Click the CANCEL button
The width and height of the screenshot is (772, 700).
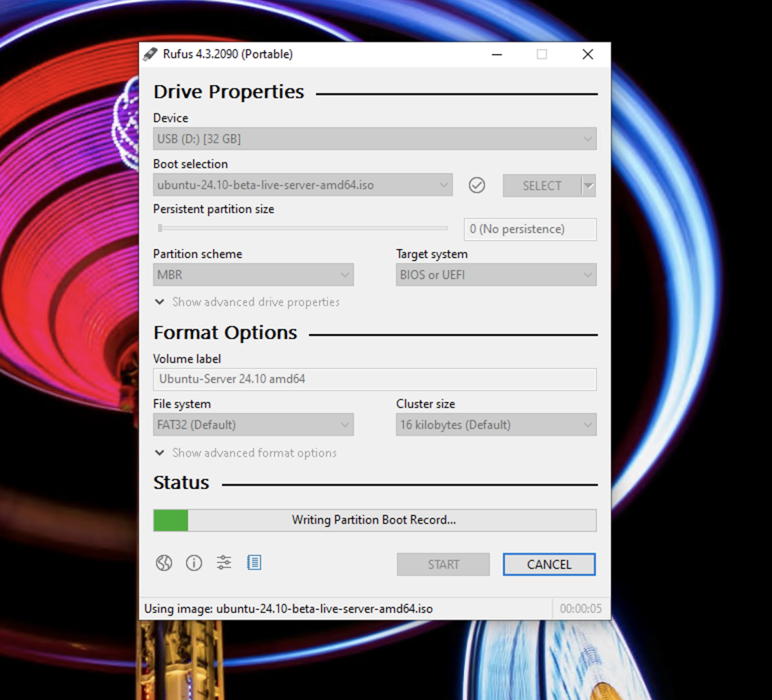point(549,564)
